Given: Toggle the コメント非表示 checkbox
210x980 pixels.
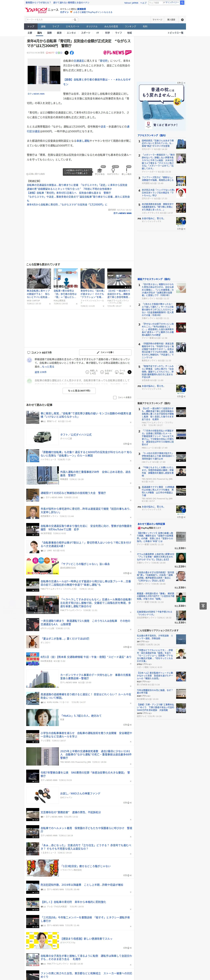Looking at the screenshot, I should click(115, 398).
